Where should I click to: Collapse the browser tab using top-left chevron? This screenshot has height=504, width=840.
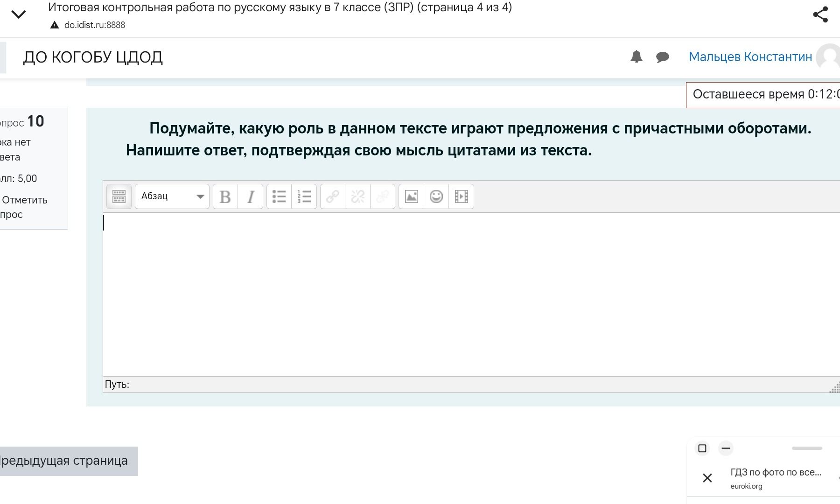[x=19, y=14]
